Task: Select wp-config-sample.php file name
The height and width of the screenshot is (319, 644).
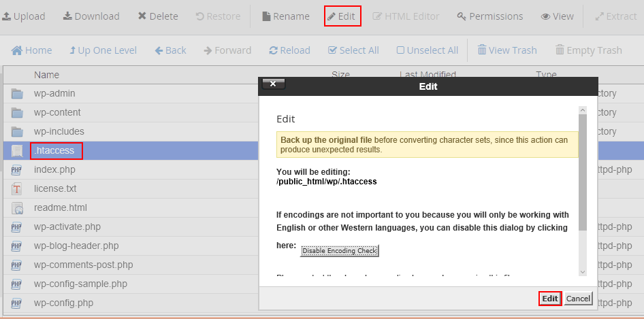Action: (80, 284)
